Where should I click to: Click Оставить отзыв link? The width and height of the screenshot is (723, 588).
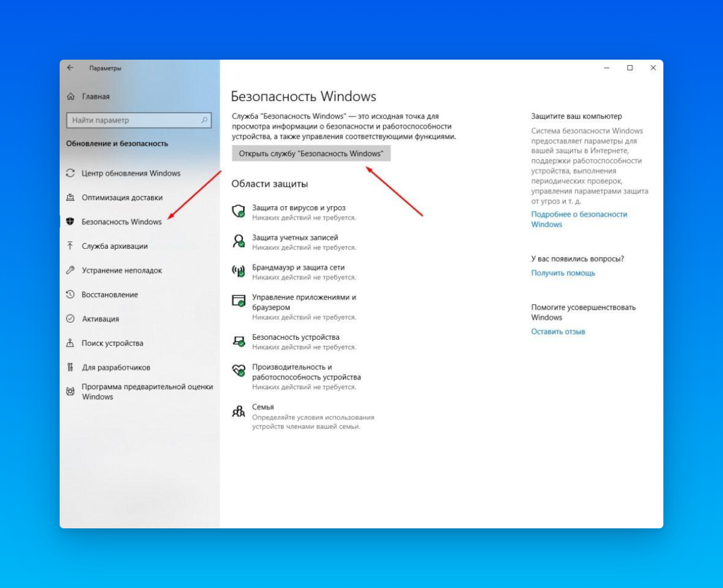(558, 331)
